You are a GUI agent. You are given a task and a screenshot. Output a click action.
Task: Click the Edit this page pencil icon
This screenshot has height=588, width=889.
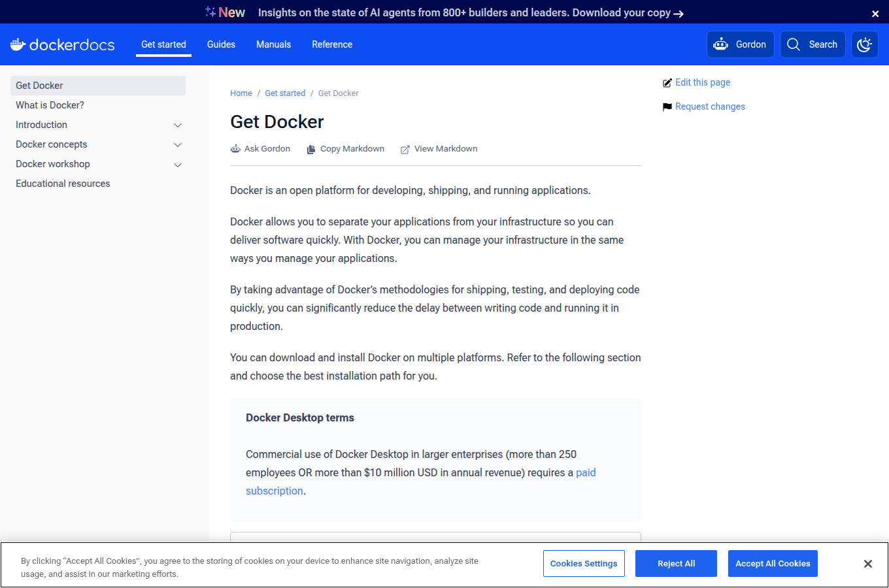[x=667, y=83]
